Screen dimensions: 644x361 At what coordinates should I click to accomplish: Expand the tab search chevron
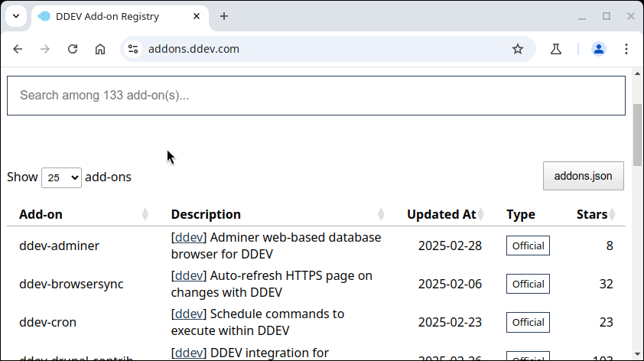click(x=16, y=16)
